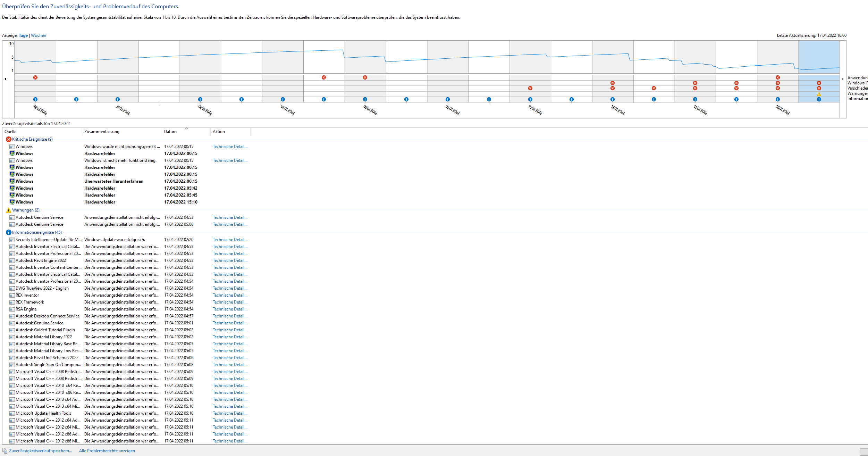Viewport: 868px width, 456px height.
Task: Open Technische Details for 'Windows ist nicht mehr funktionsfähig'
Action: click(230, 160)
